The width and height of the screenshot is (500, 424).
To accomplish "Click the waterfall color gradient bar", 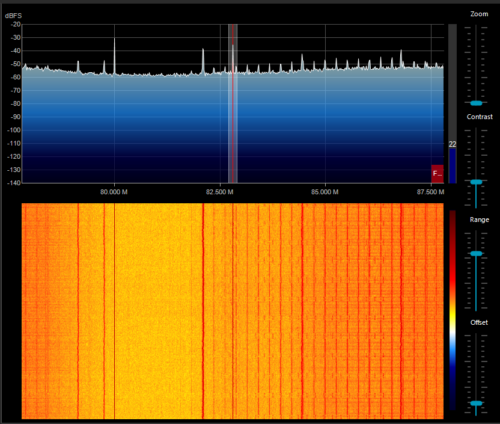I will pos(452,310).
